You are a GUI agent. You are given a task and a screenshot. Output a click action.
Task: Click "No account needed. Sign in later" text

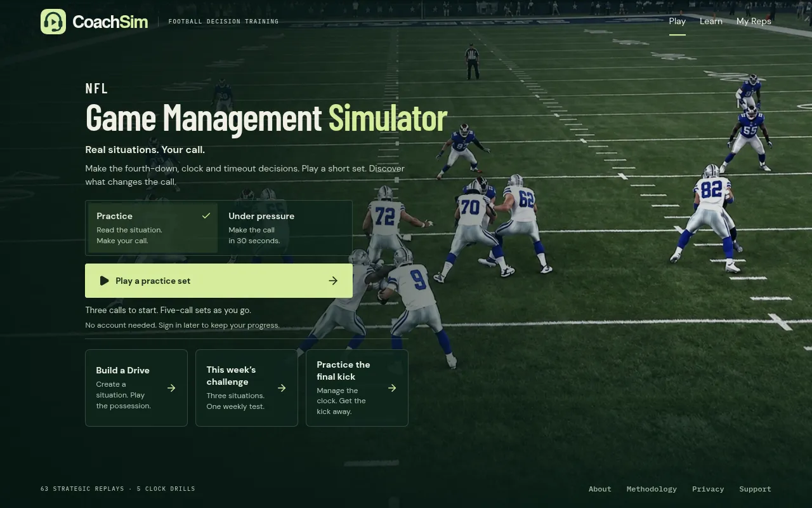click(x=183, y=325)
